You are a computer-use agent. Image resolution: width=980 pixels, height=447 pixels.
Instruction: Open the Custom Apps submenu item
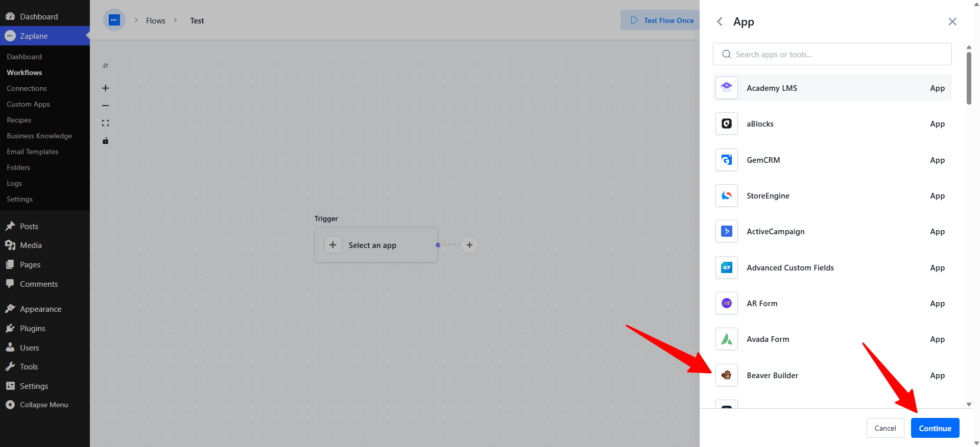28,104
